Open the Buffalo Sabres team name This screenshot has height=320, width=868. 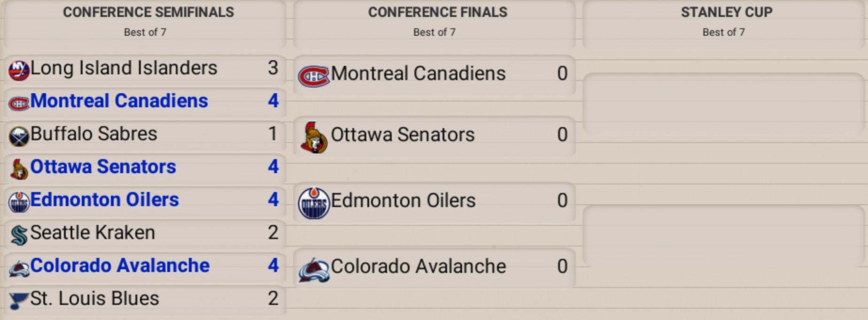point(94,134)
